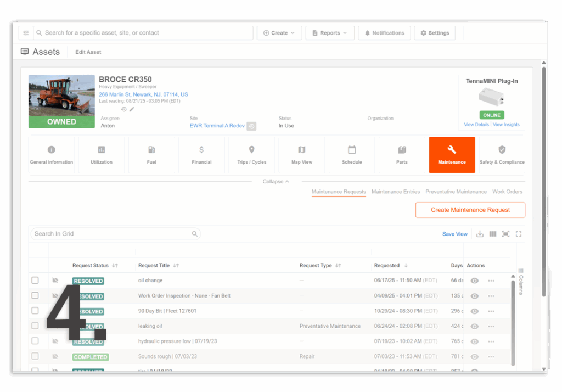Open the Create dropdown

279,33
